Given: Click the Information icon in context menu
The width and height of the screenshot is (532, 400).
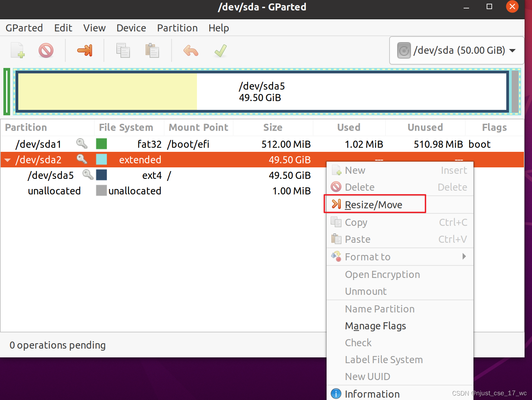Looking at the screenshot, I should 336,394.
